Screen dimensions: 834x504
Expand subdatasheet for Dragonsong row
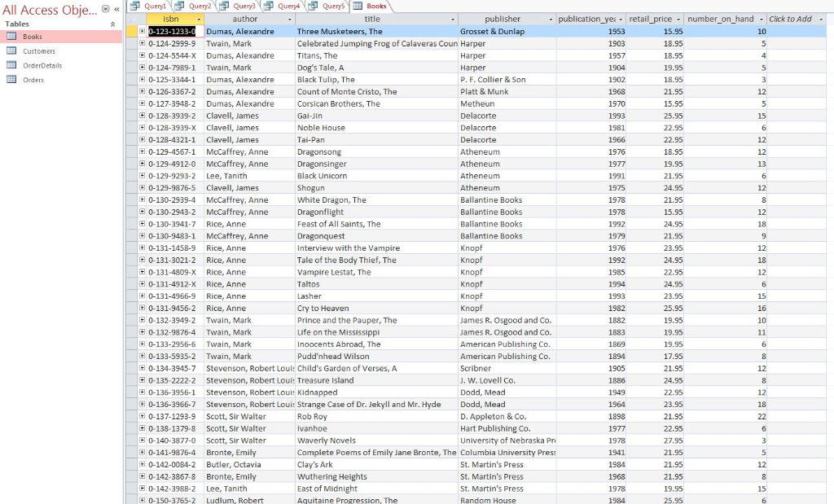click(x=142, y=151)
